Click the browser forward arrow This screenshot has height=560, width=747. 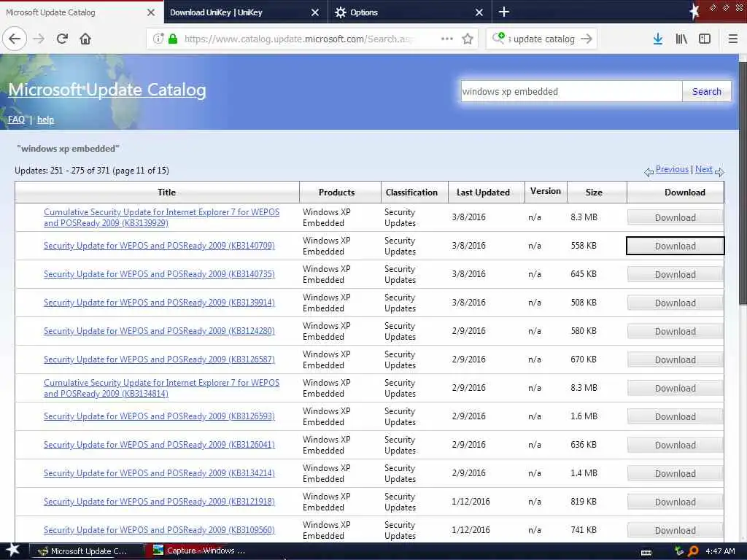click(x=39, y=39)
